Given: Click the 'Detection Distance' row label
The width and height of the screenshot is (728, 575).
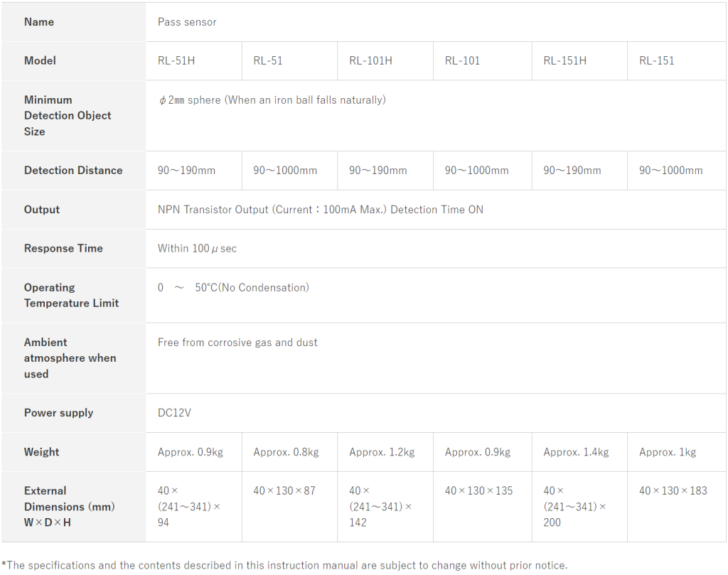Looking at the screenshot, I should click(x=73, y=171).
